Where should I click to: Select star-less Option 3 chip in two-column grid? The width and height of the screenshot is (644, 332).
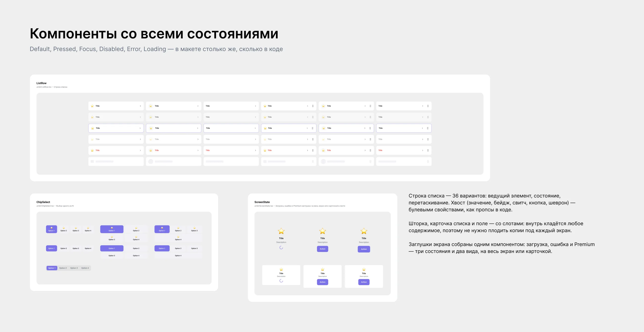pyautogui.click(x=112, y=256)
